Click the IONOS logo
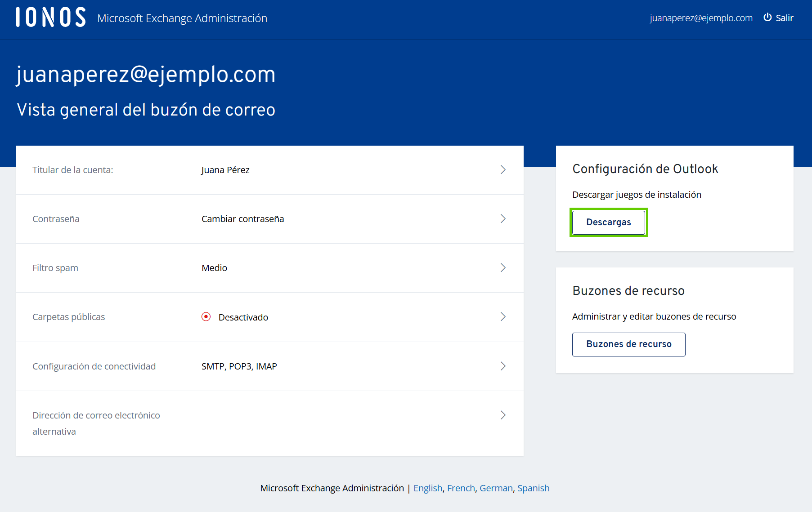 (49, 17)
